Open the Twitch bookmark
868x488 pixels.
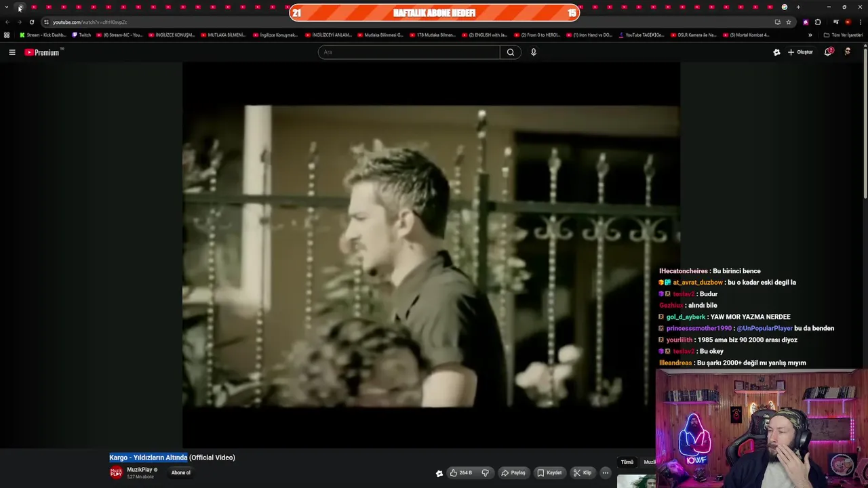click(81, 35)
